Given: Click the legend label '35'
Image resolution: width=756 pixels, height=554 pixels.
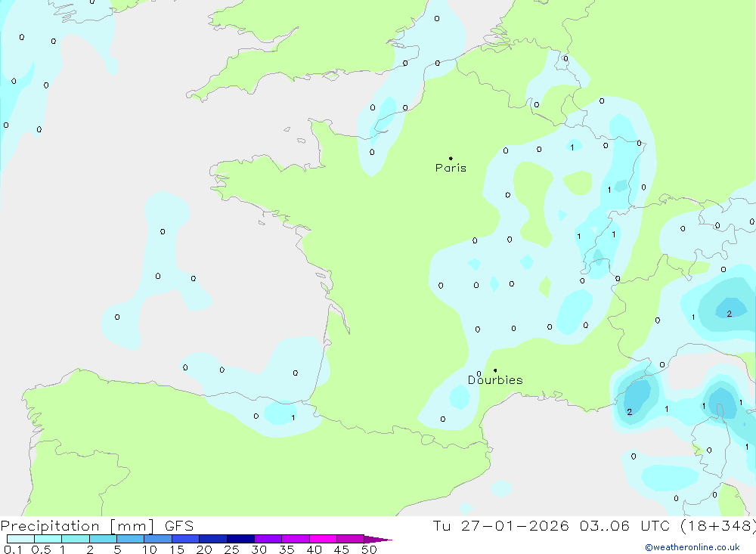Looking at the screenshot, I should pos(287,549).
